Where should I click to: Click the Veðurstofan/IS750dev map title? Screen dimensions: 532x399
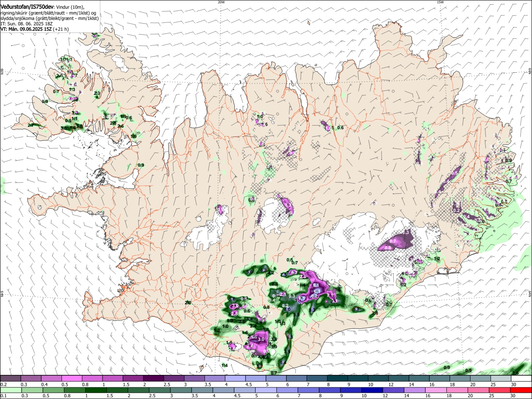(x=27, y=7)
